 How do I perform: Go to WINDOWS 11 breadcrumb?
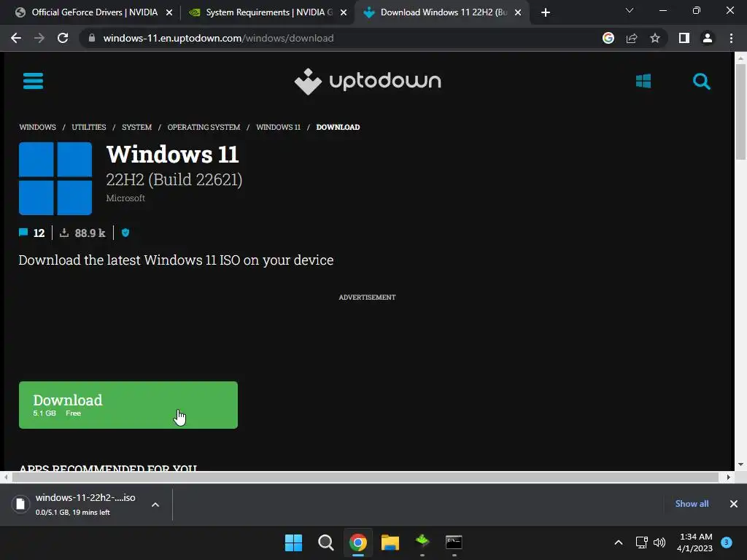coord(278,127)
